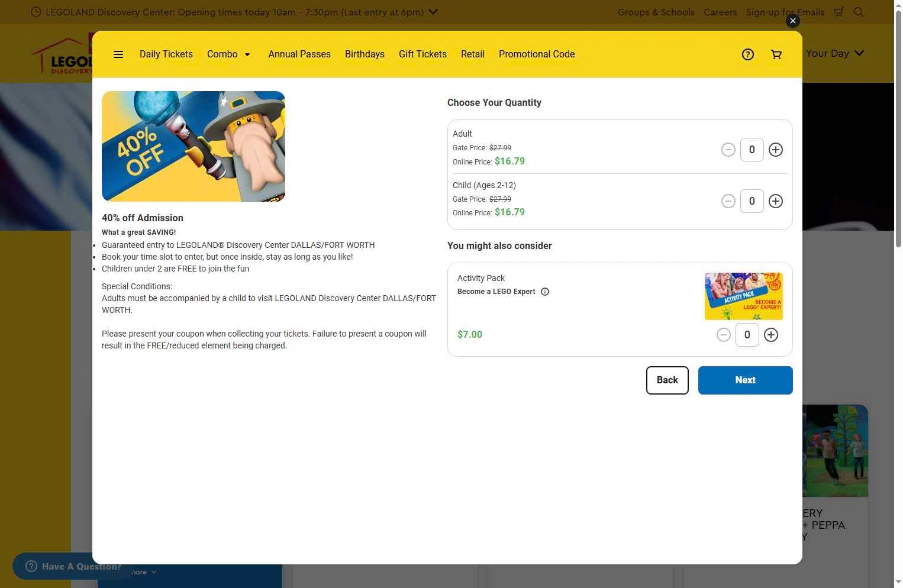Increase Adult ticket quantity
The image size is (903, 588).
click(776, 150)
